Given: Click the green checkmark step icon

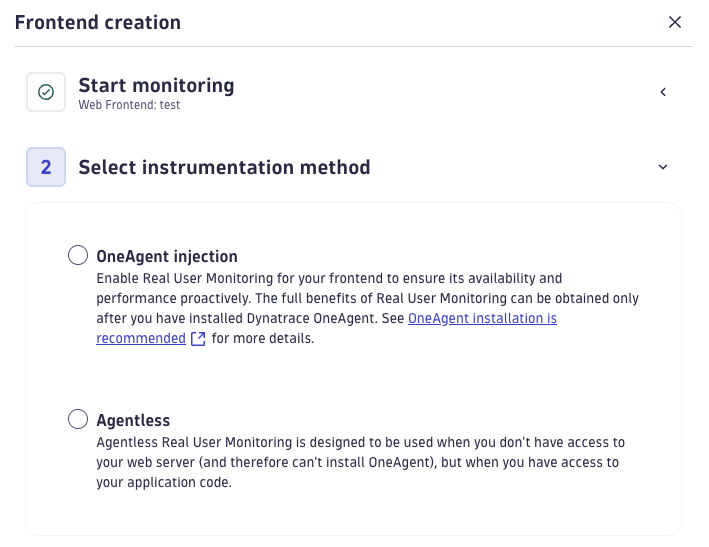Looking at the screenshot, I should click(46, 92).
